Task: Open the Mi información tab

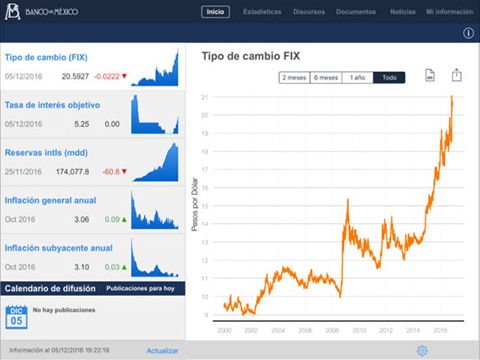Action: coord(449,12)
